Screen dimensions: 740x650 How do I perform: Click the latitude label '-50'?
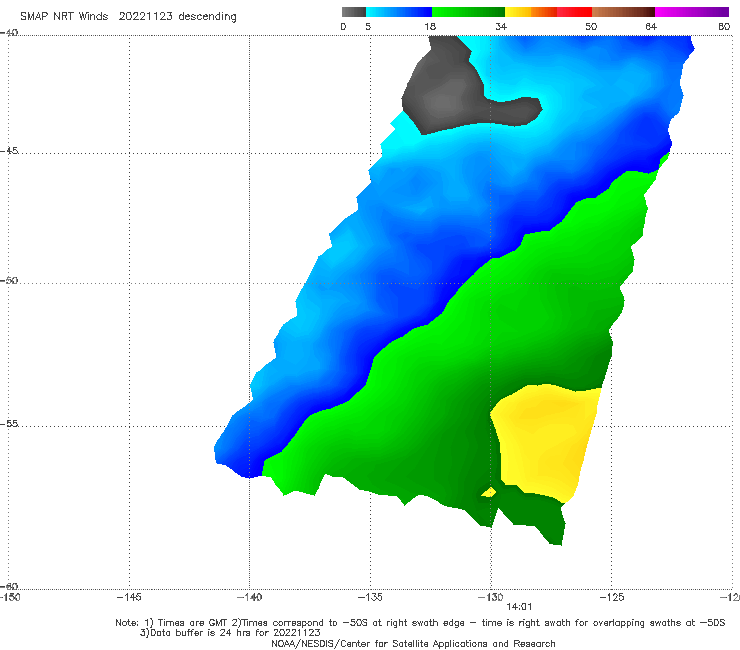pos(9,280)
